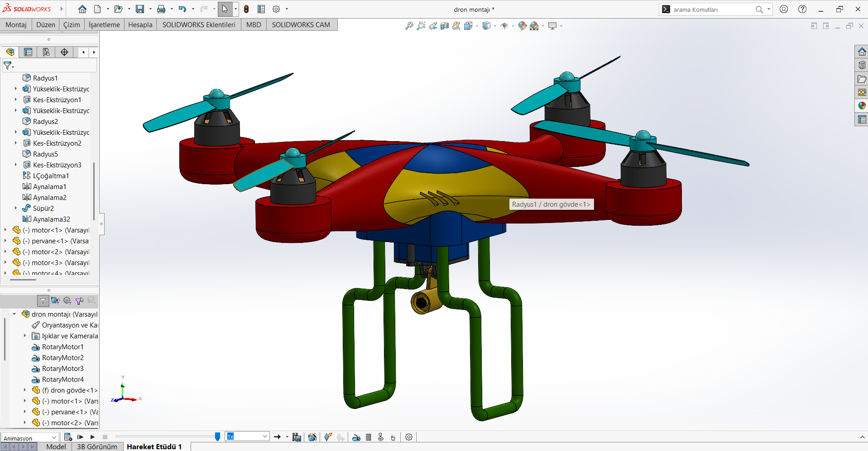Rebuild the model with traffic light icon
This screenshot has width=868, height=451.
click(x=246, y=9)
